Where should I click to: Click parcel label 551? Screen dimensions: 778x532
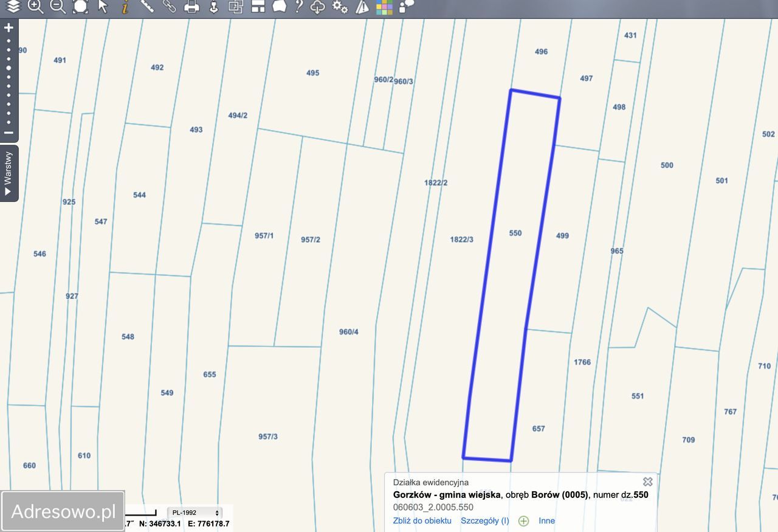(x=637, y=396)
